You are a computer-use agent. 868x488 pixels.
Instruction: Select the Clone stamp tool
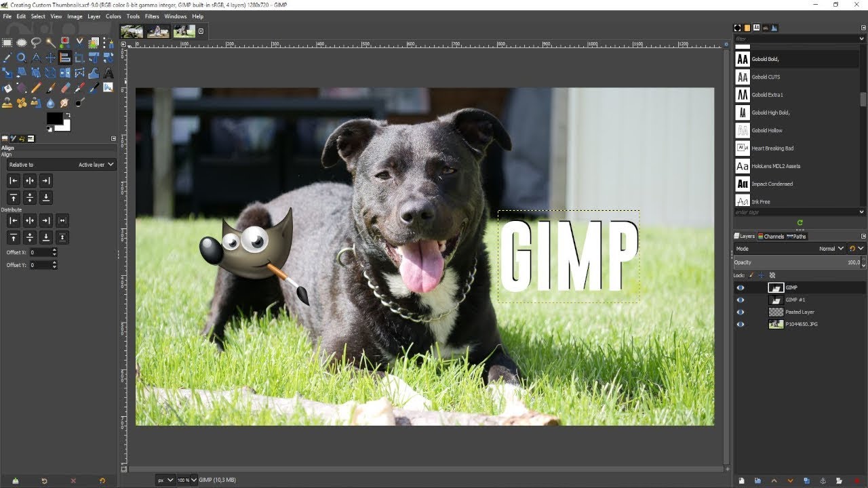click(x=7, y=102)
